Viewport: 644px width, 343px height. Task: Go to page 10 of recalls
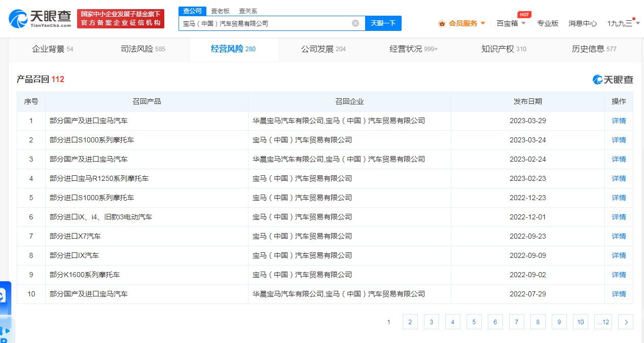pyautogui.click(x=580, y=322)
